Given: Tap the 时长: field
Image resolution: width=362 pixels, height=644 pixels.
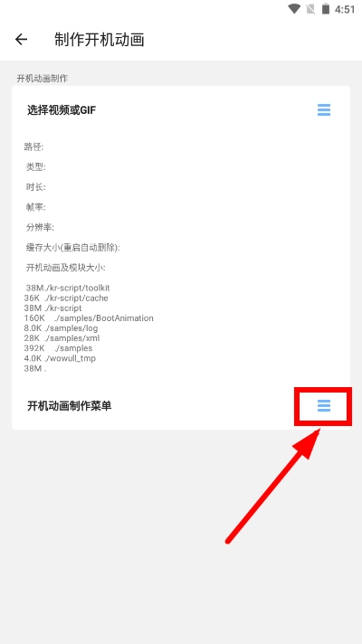Looking at the screenshot, I should 36,187.
